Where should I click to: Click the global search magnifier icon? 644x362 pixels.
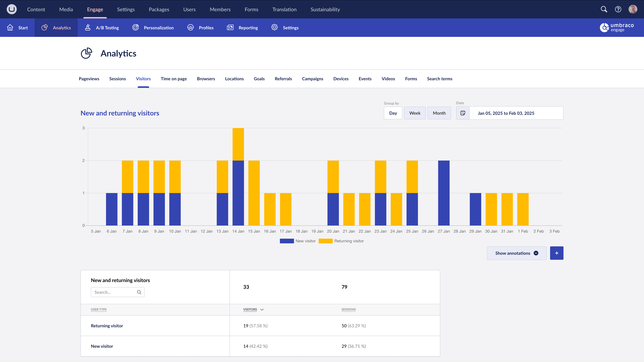coord(604,9)
